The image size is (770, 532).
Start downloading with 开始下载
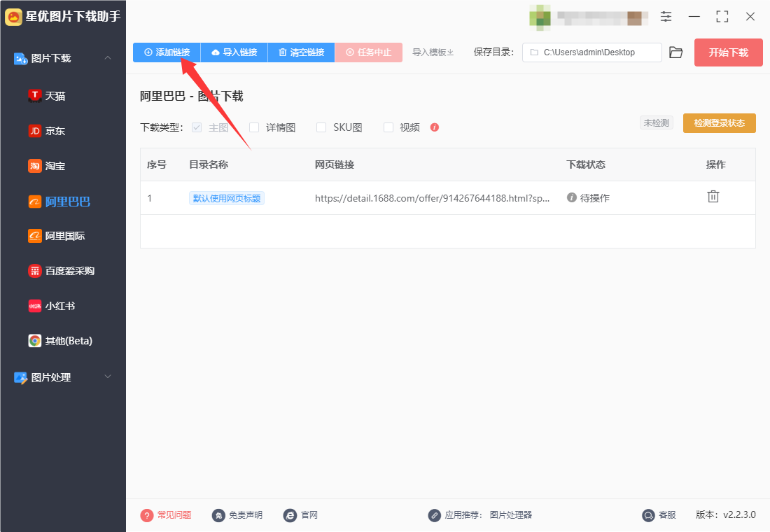pyautogui.click(x=728, y=52)
